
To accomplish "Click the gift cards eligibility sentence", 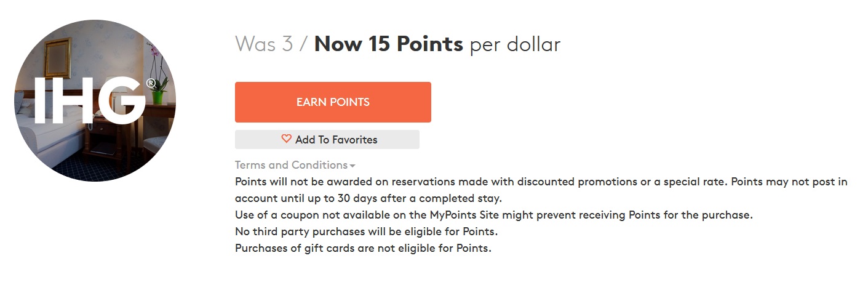I will [x=363, y=249].
